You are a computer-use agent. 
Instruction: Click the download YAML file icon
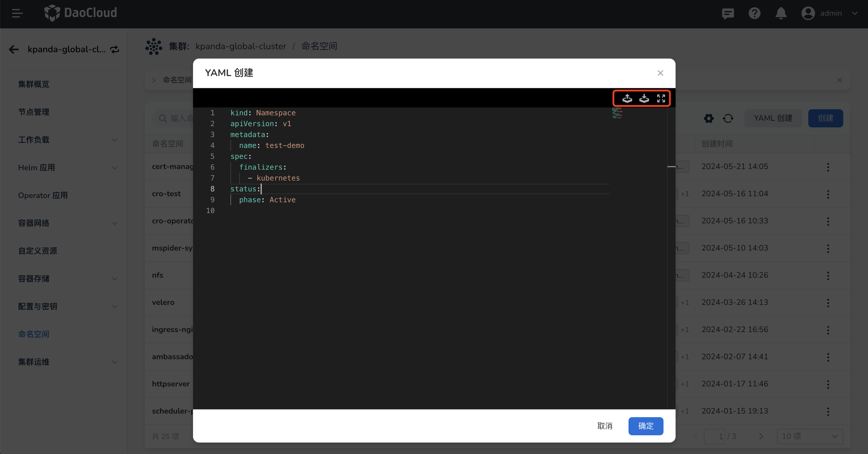(644, 98)
